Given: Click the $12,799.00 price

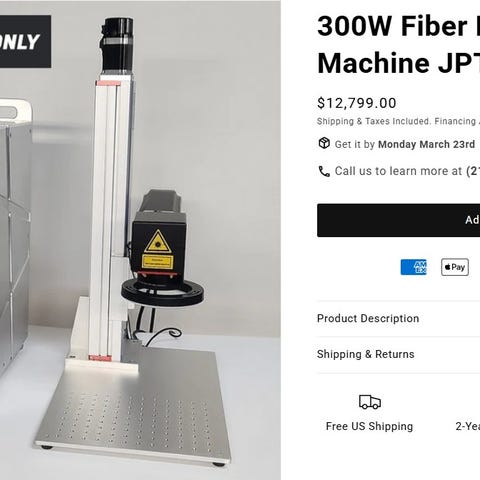Looking at the screenshot, I should [x=357, y=103].
